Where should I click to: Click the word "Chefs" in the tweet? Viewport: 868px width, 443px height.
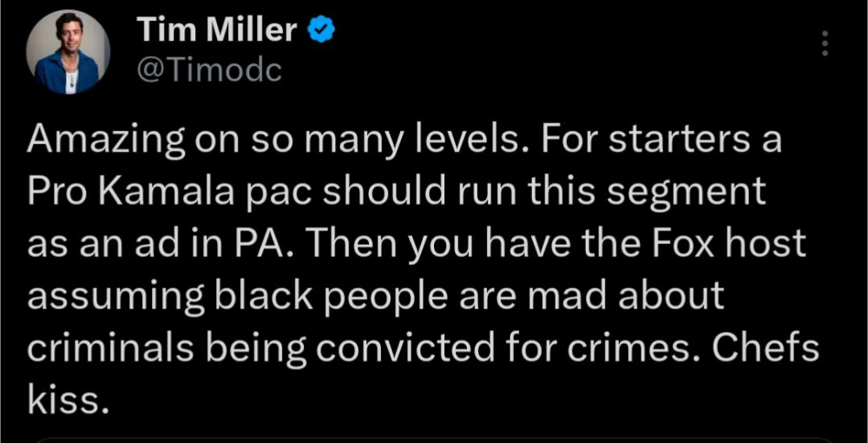[x=766, y=347]
